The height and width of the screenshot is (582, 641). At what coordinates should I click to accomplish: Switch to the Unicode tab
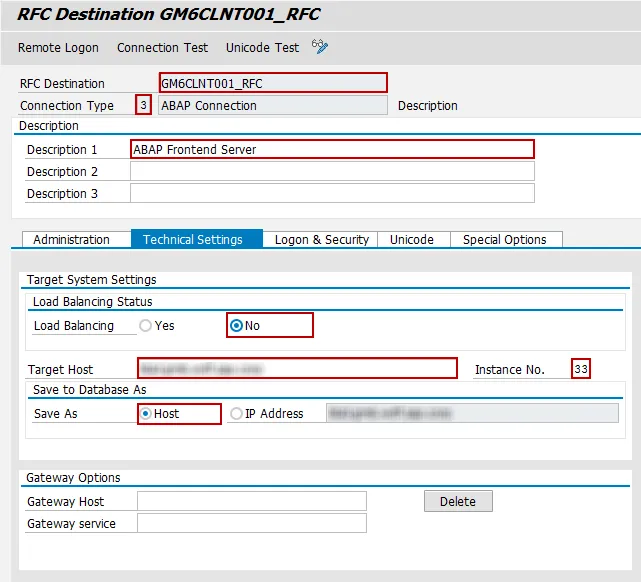(412, 240)
